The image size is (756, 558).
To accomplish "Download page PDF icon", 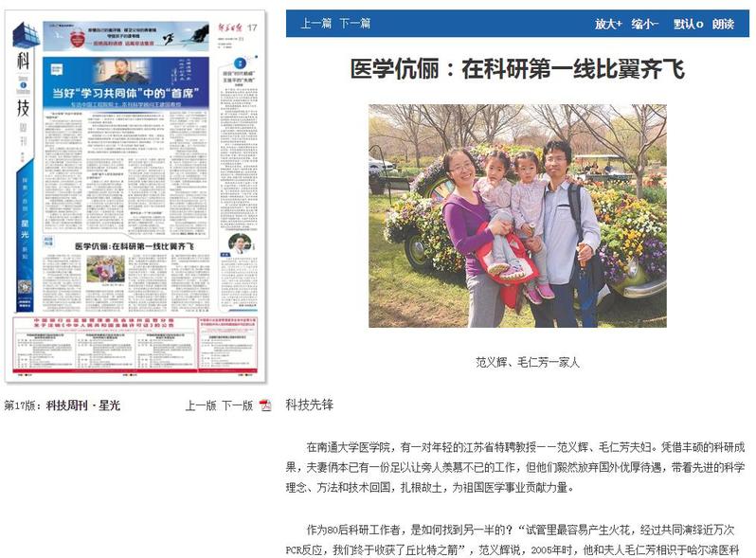I will click(265, 405).
